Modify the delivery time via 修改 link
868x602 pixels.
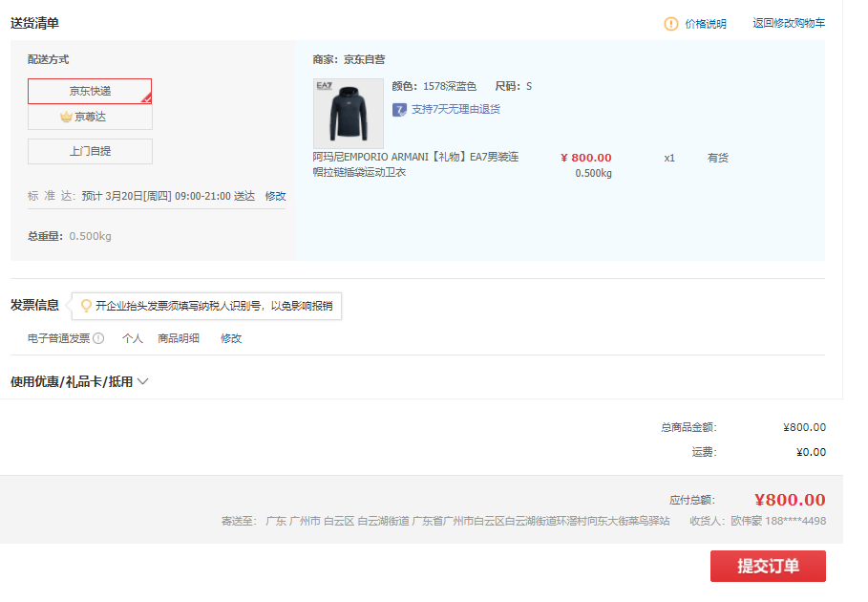tap(275, 196)
